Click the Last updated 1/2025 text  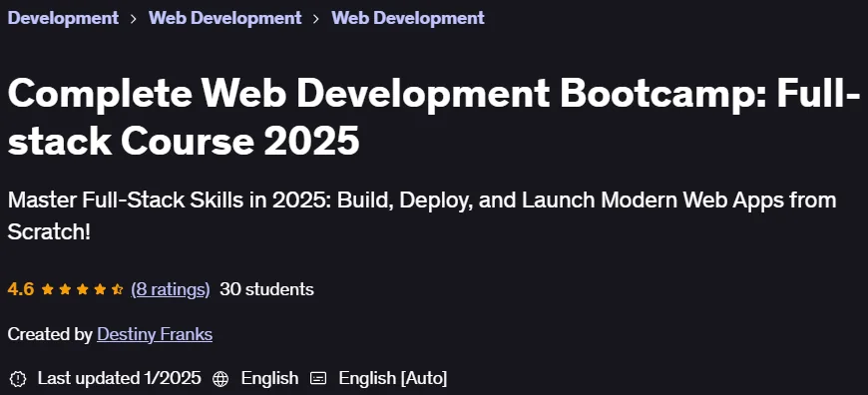[x=119, y=378]
